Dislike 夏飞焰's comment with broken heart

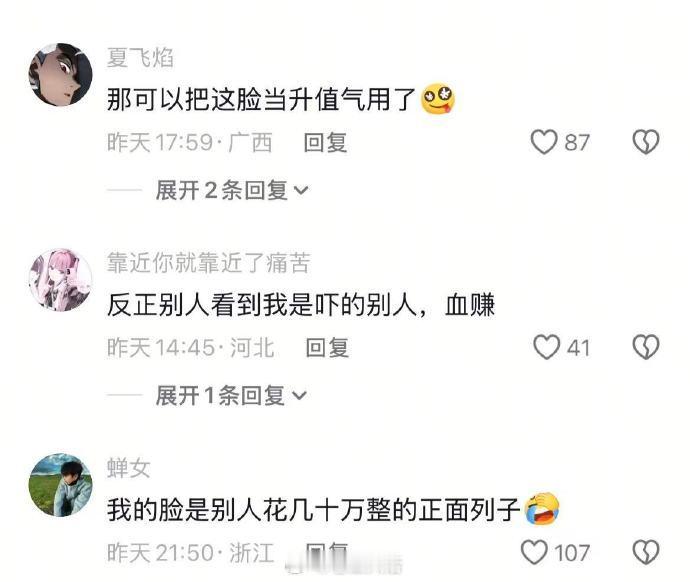click(x=646, y=142)
